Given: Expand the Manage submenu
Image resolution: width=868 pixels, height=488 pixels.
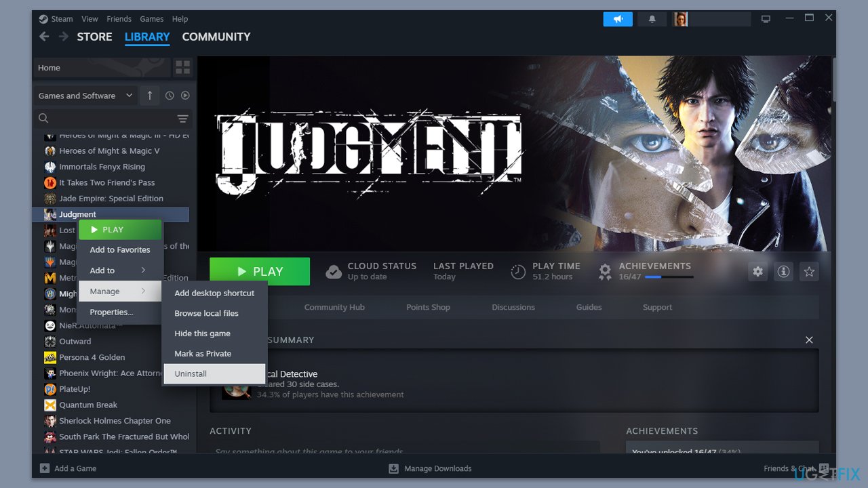Looking at the screenshot, I should click(120, 291).
